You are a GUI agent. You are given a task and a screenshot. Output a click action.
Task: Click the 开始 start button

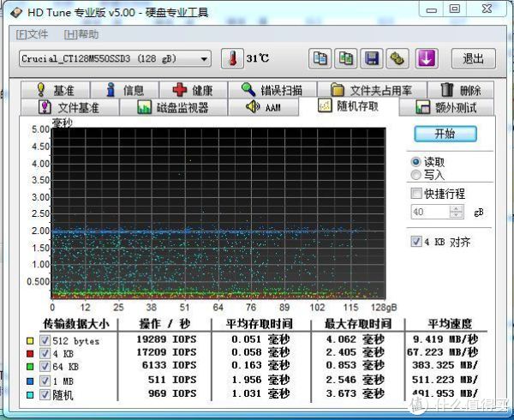[x=445, y=134]
